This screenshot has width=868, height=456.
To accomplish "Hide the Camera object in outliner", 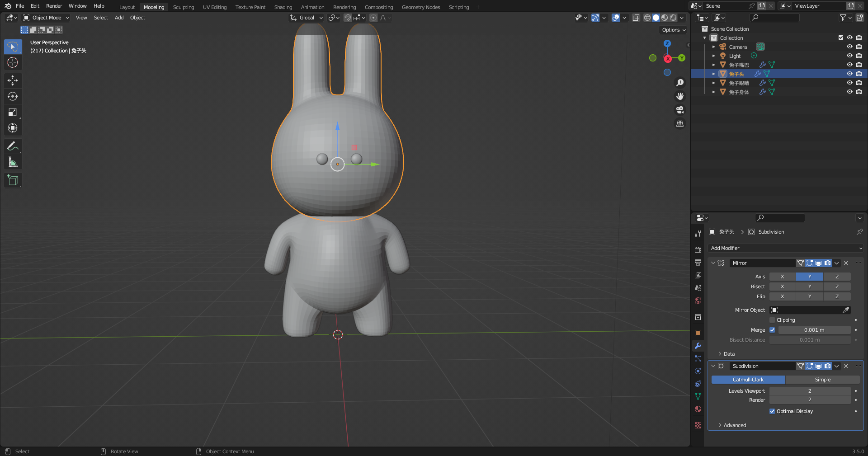I will 849,47.
